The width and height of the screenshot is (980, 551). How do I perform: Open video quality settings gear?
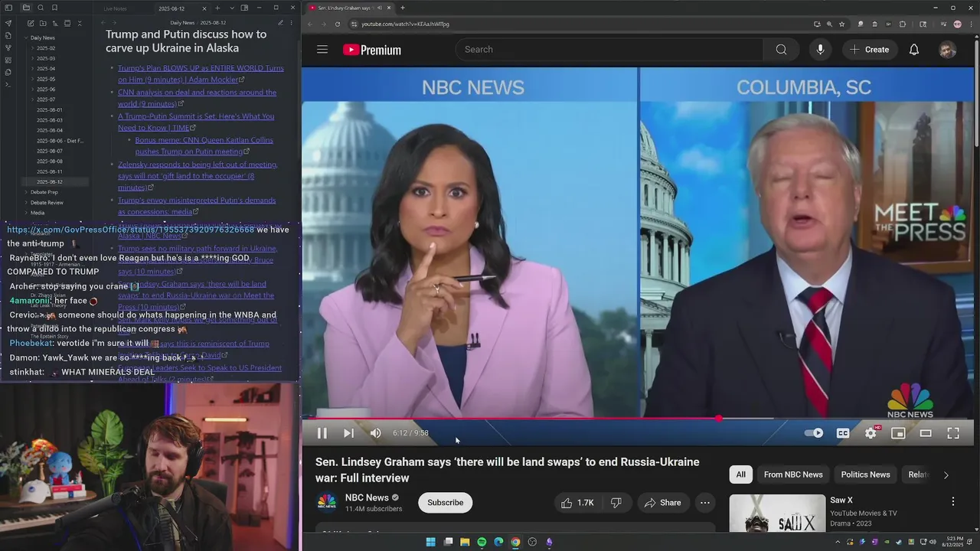[871, 433]
